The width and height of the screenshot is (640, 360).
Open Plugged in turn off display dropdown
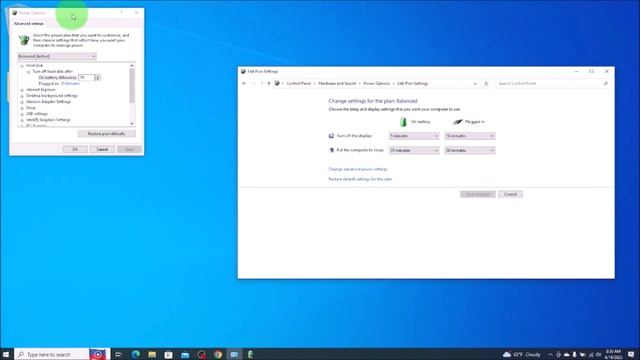[x=470, y=136]
